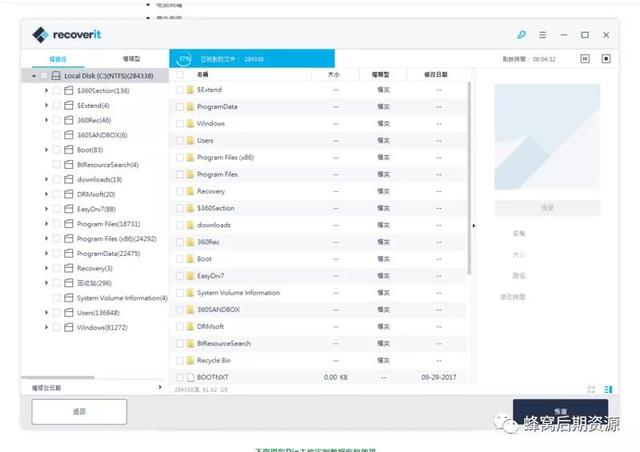Click the System Volume Information(4) tree icon
Image resolution: width=640 pixels, height=452 pixels.
click(69, 298)
